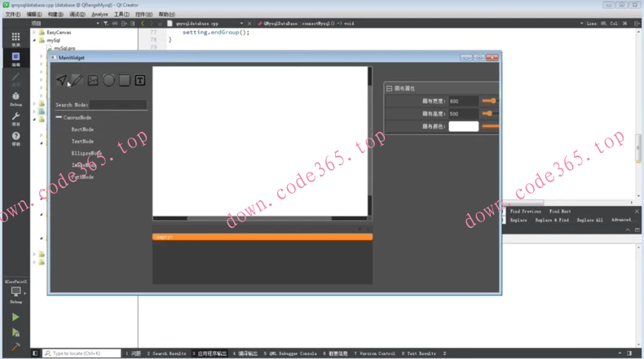The width and height of the screenshot is (644, 359).
Task: Click the white canvas color swatch
Action: click(464, 126)
